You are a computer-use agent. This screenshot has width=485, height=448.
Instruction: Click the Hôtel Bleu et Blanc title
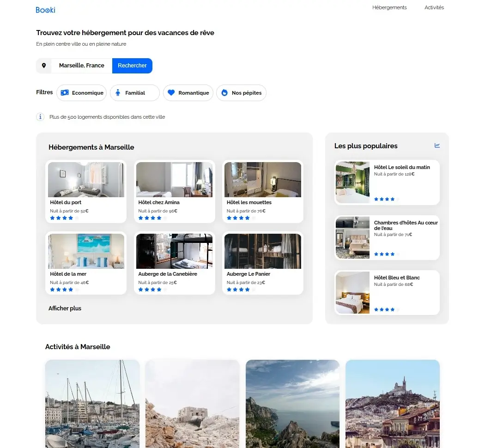(397, 278)
